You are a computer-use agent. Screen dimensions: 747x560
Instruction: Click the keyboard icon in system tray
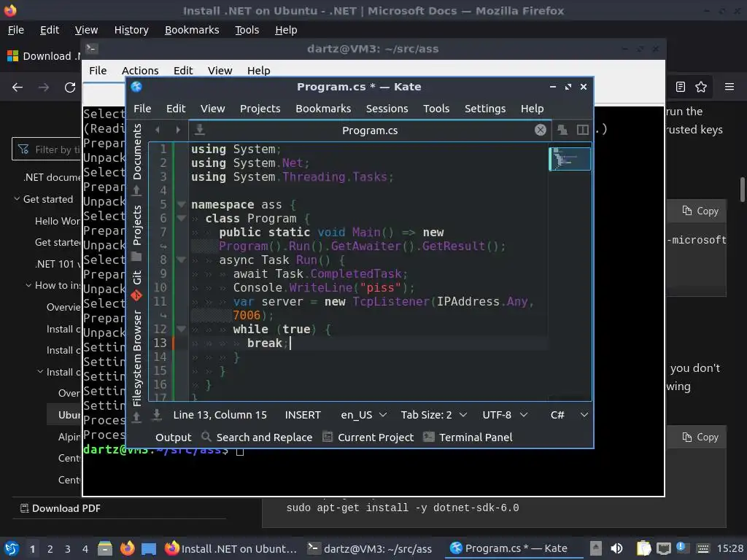click(703, 548)
